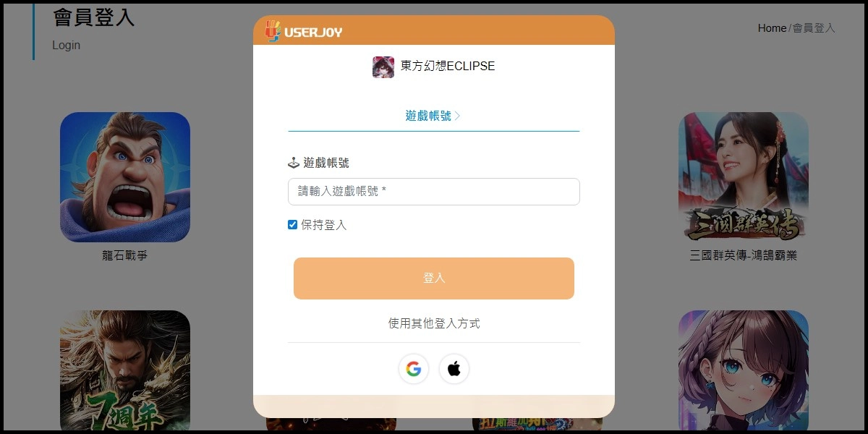Click the Google sign-in icon
This screenshot has height=434, width=868.
(x=414, y=369)
